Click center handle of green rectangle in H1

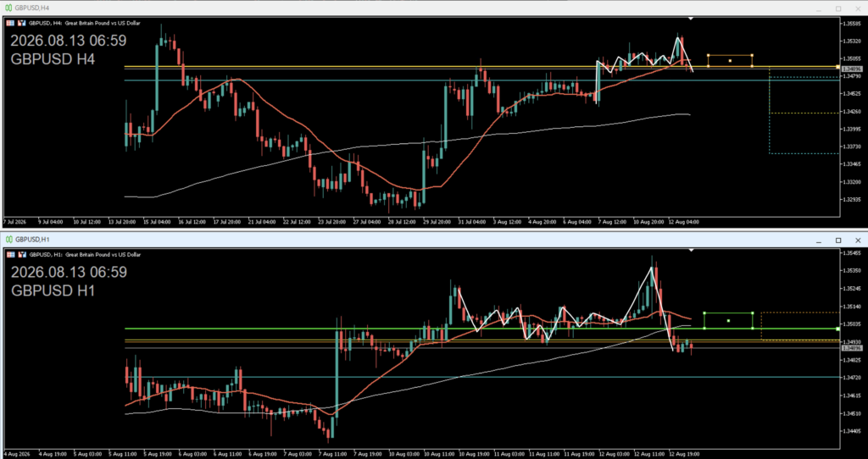click(x=728, y=321)
